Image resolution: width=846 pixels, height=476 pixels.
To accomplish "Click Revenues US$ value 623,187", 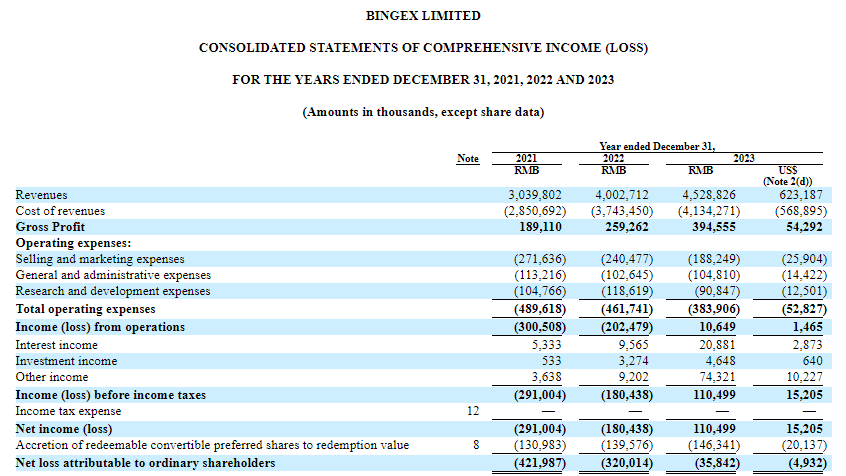I will pyautogui.click(x=800, y=195).
